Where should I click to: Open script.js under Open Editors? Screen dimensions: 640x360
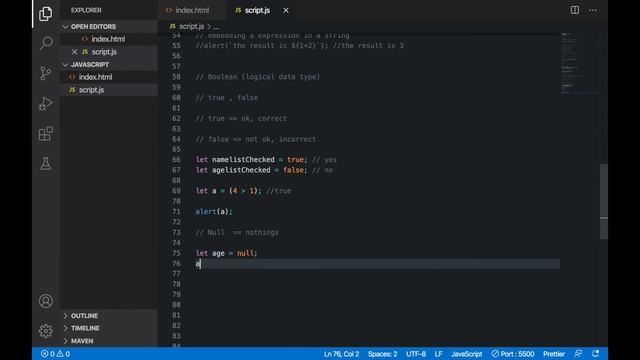tap(104, 52)
